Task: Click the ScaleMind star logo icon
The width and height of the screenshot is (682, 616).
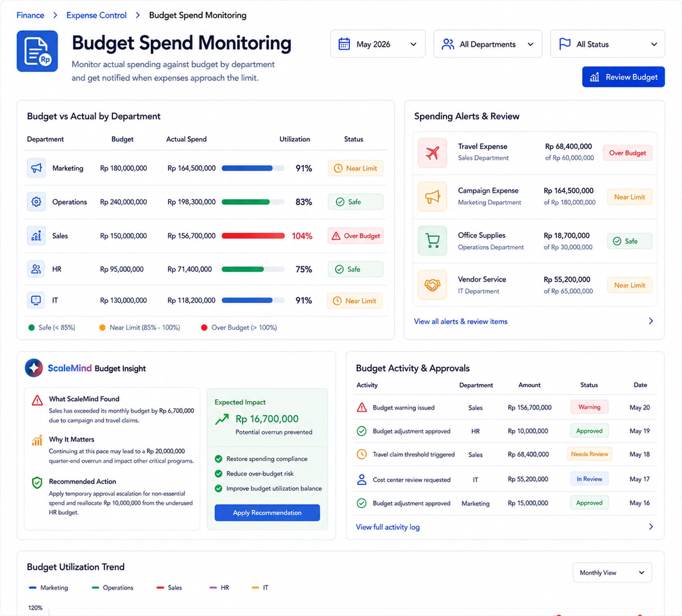Action: (34, 367)
